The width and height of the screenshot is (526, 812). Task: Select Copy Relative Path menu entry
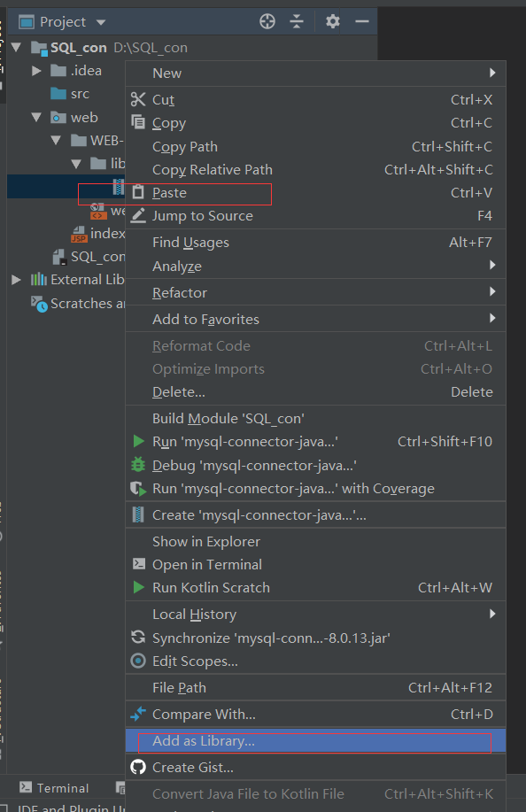coord(316,169)
